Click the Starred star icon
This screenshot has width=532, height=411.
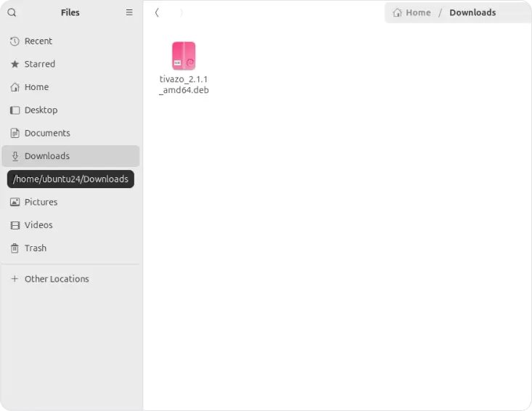pyautogui.click(x=15, y=64)
